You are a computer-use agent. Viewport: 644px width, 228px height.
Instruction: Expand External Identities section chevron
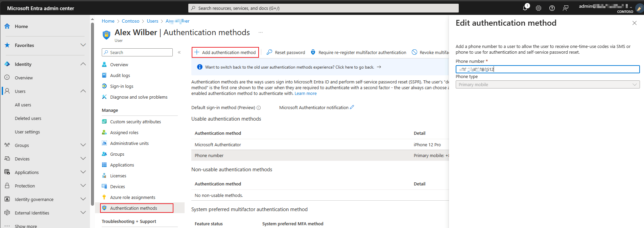tap(83, 212)
